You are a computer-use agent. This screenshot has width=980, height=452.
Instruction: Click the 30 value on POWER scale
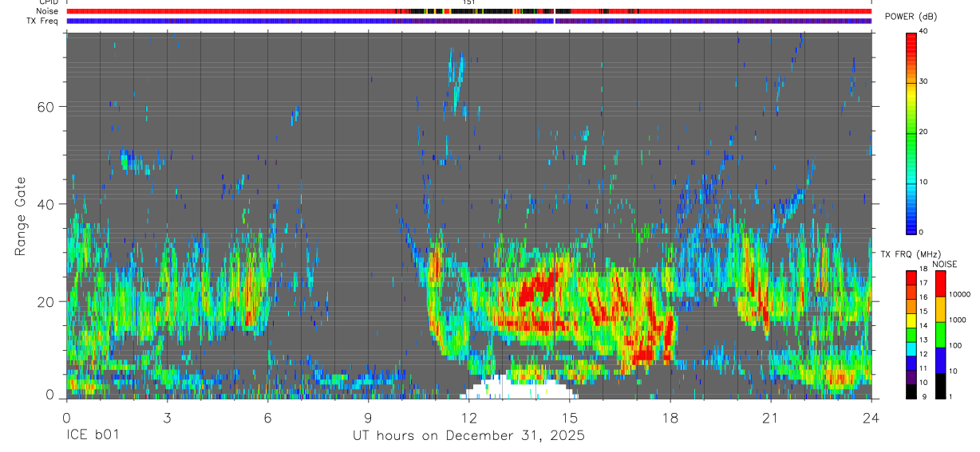[x=923, y=81]
